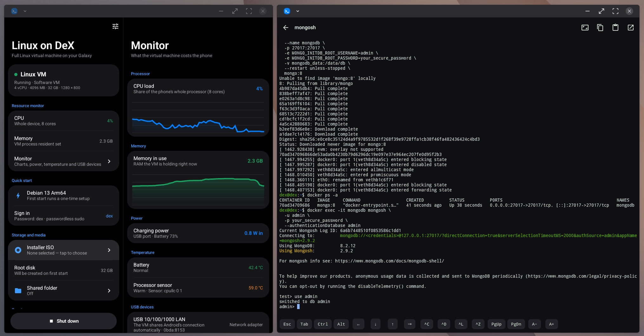Open the Root disk 32 GB row
Viewport: 644px width, 336px height.
pyautogui.click(x=63, y=270)
